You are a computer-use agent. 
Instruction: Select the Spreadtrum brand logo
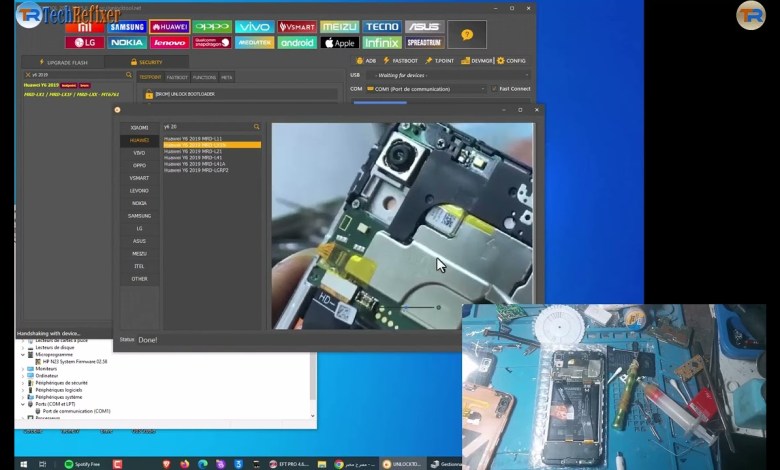pyautogui.click(x=424, y=43)
